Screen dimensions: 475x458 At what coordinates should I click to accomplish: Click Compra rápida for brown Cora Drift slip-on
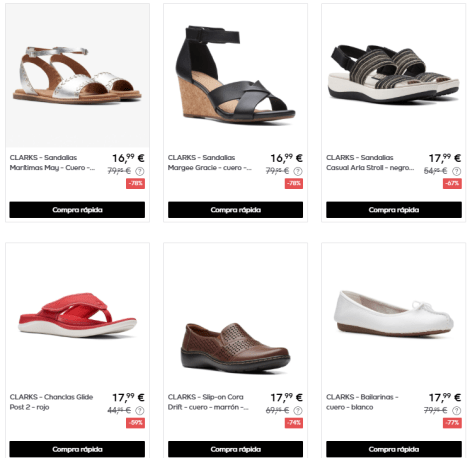235,449
